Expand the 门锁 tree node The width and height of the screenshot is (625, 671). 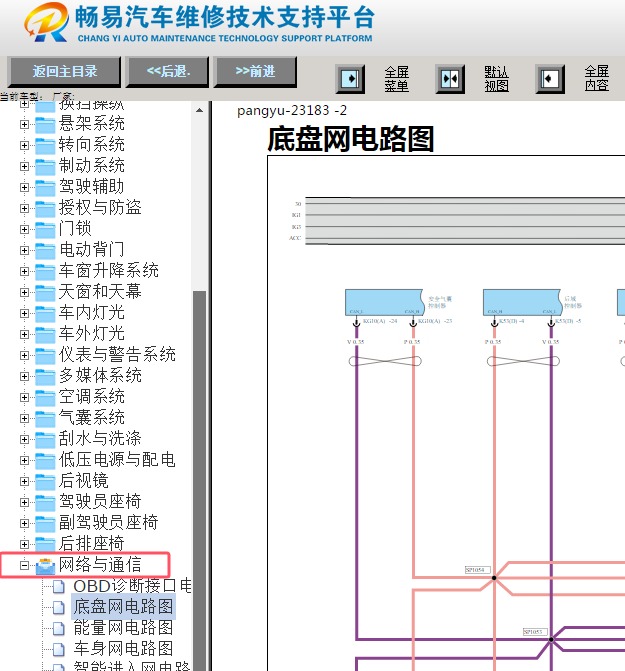click(24, 229)
